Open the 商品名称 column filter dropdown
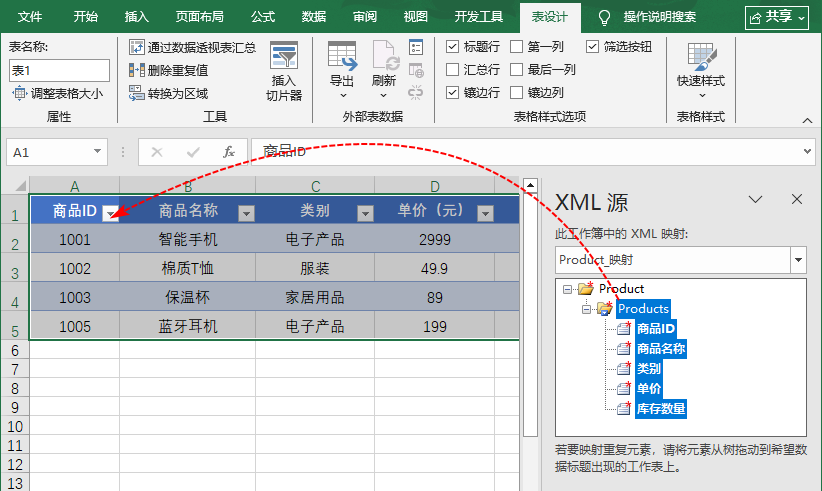 click(246, 213)
